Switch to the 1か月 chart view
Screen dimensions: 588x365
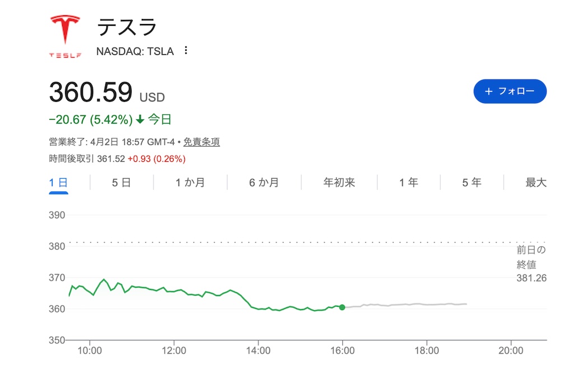(189, 182)
